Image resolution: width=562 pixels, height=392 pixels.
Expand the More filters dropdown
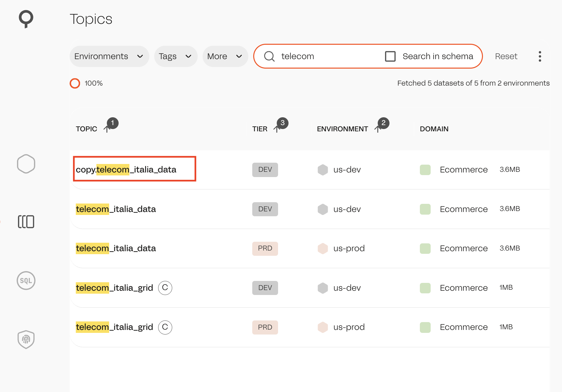click(225, 56)
